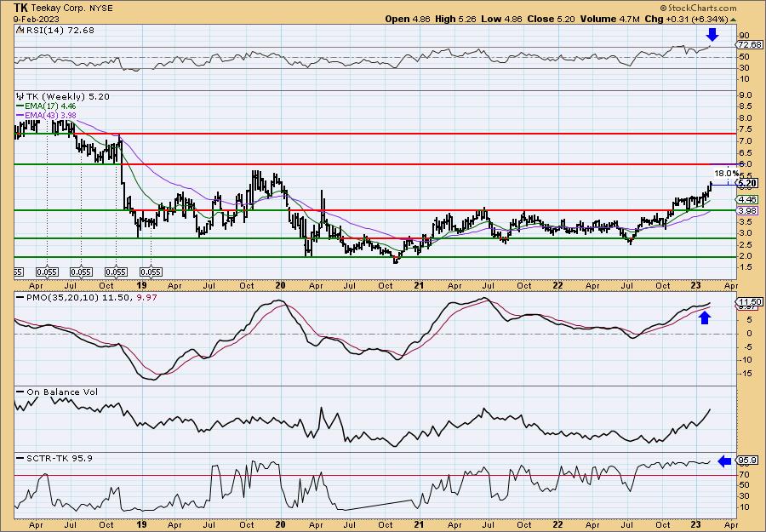Screen dimensions: 766x532
Task: Click the -15 PMO axis label
Action: click(x=745, y=373)
